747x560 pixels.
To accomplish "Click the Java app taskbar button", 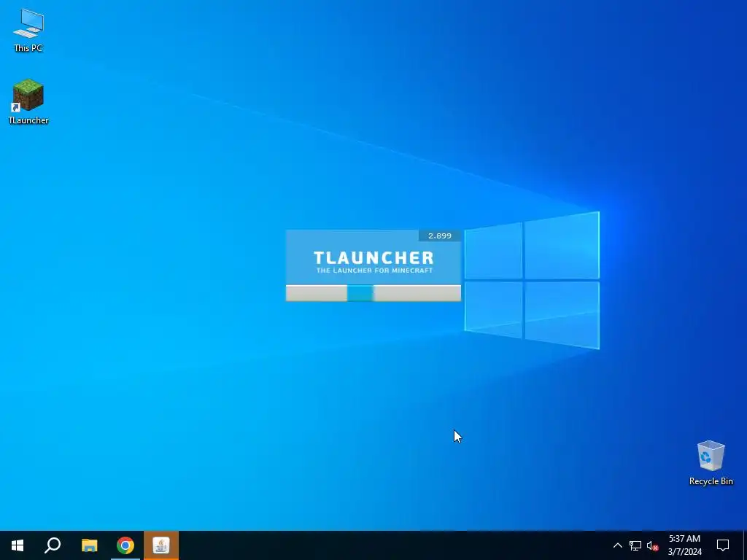I will pyautogui.click(x=161, y=545).
